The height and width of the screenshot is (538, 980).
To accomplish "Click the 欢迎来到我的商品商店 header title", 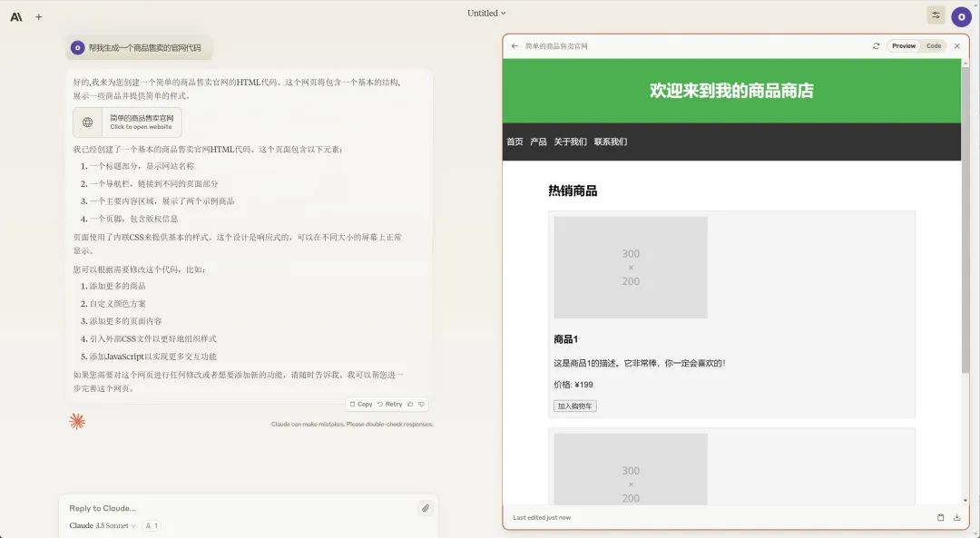I will (x=731, y=91).
